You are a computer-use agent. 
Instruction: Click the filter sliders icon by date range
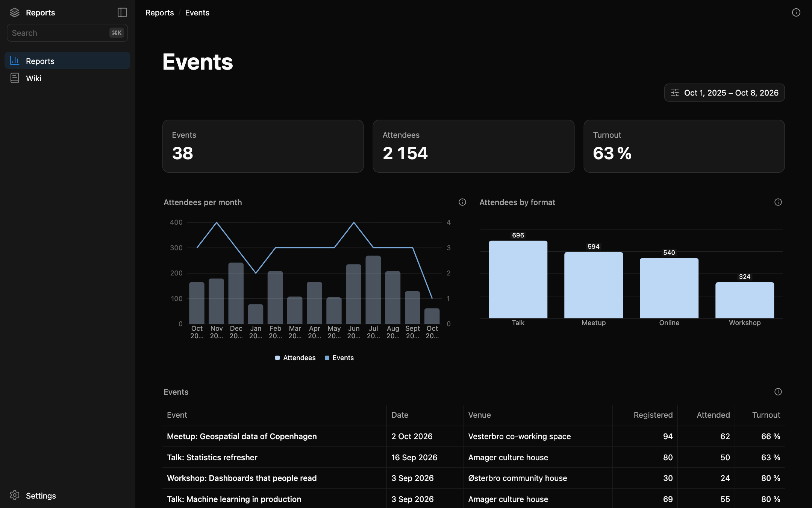tap(675, 93)
